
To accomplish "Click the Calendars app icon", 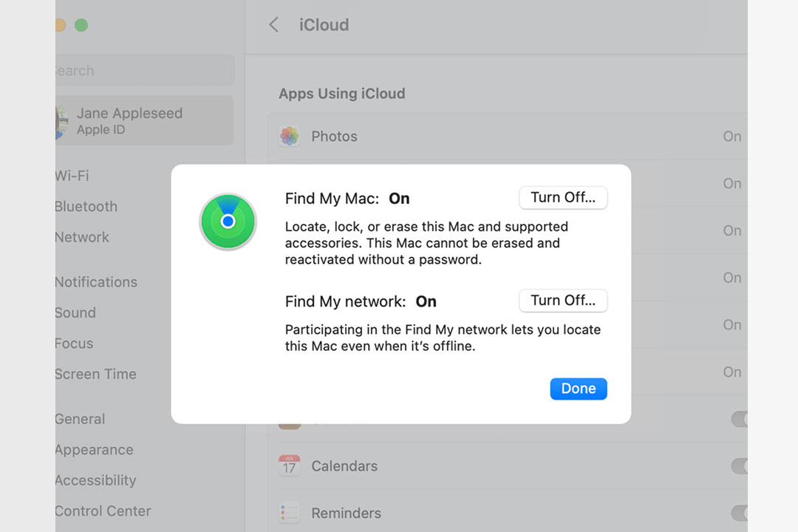I will point(290,465).
